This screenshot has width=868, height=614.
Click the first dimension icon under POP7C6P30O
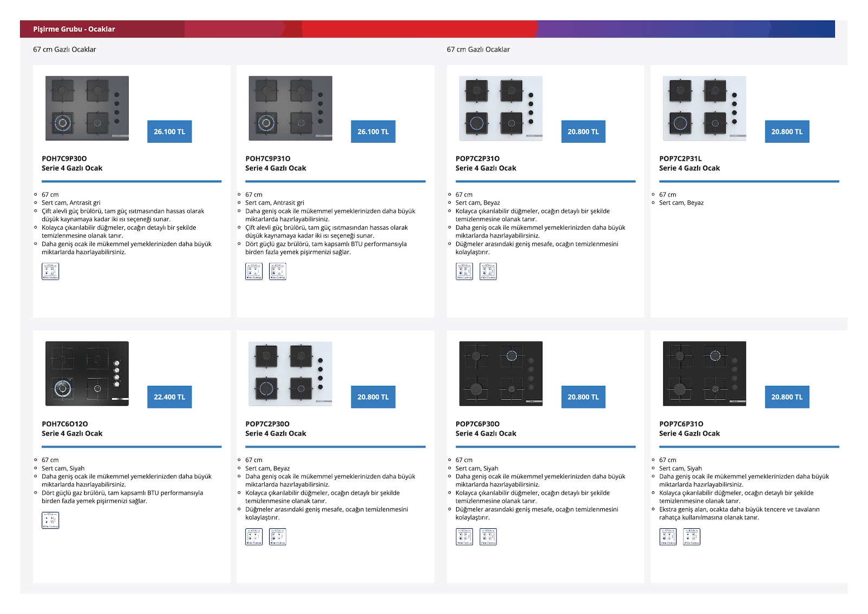pos(464,536)
